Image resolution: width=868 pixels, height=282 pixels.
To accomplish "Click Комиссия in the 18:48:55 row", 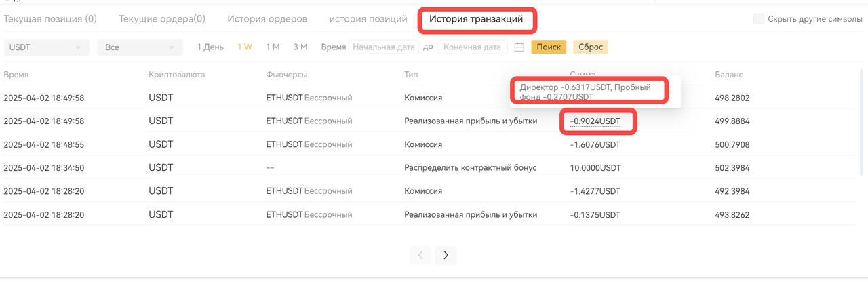I will (423, 144).
